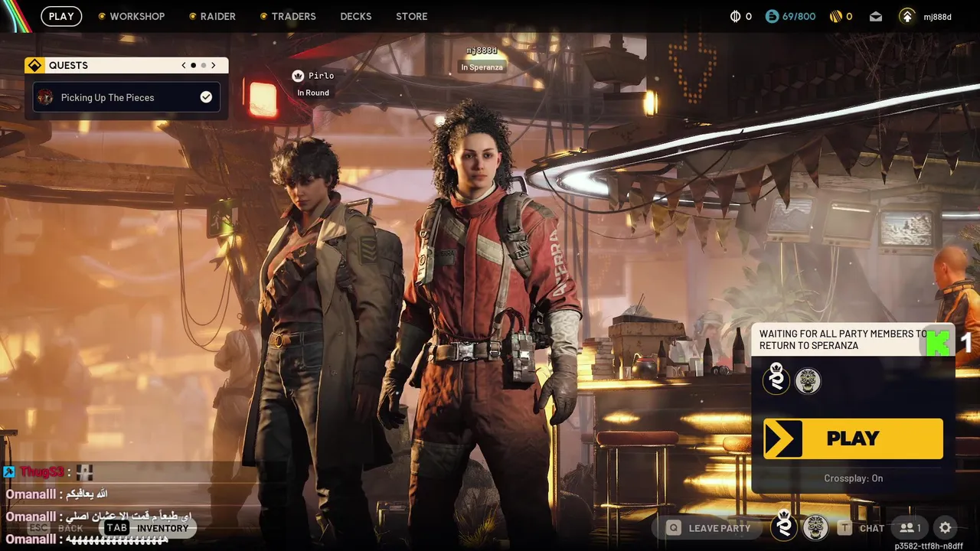Open player name mj888d in the top bar
The height and width of the screenshot is (551, 980).
(x=937, y=17)
